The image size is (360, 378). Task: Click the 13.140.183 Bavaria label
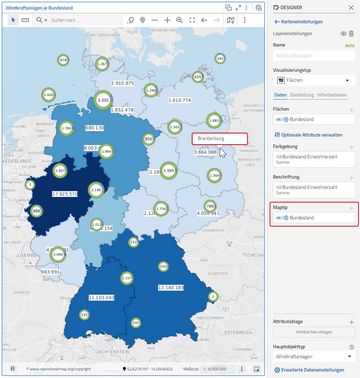click(171, 287)
